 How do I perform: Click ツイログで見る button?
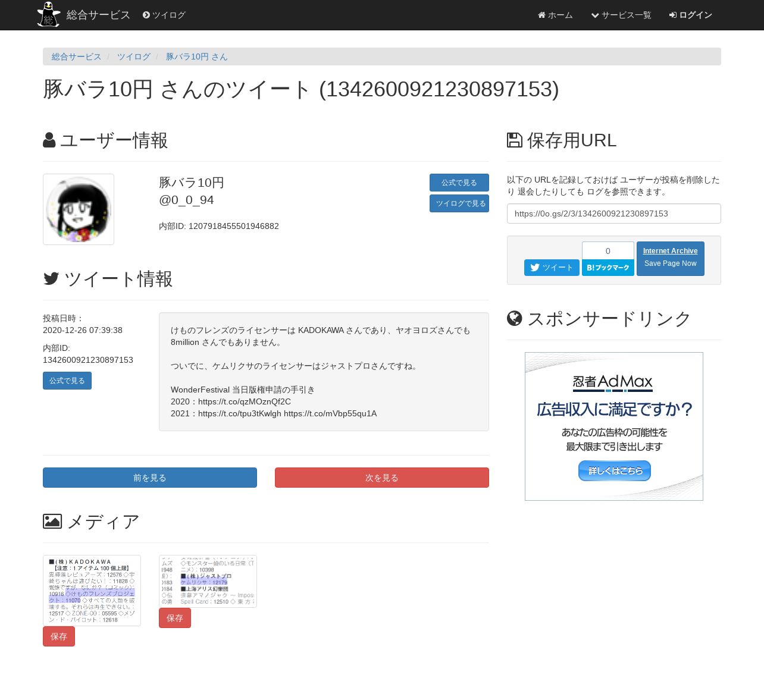[x=459, y=203]
